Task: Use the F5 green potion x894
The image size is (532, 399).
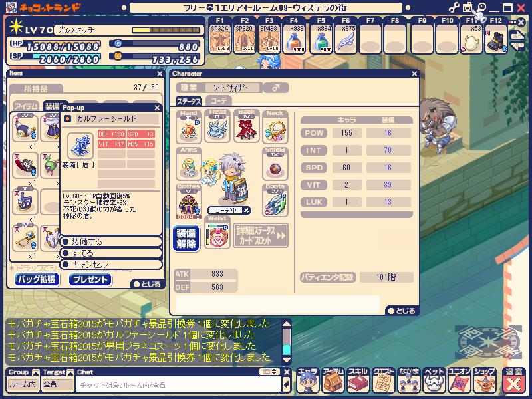Action: coord(321,39)
